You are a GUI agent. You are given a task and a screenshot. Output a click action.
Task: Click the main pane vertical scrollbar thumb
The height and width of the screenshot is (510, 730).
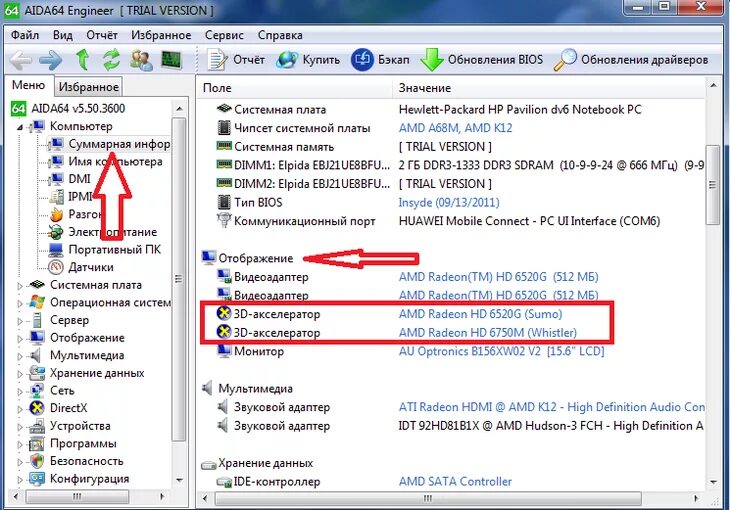point(713,185)
